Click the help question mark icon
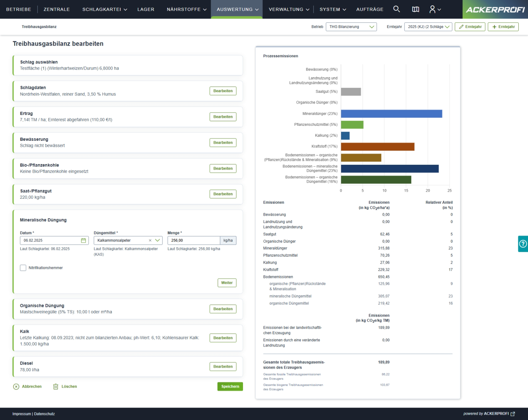Viewport: 528px width, 420px height. pos(523,244)
